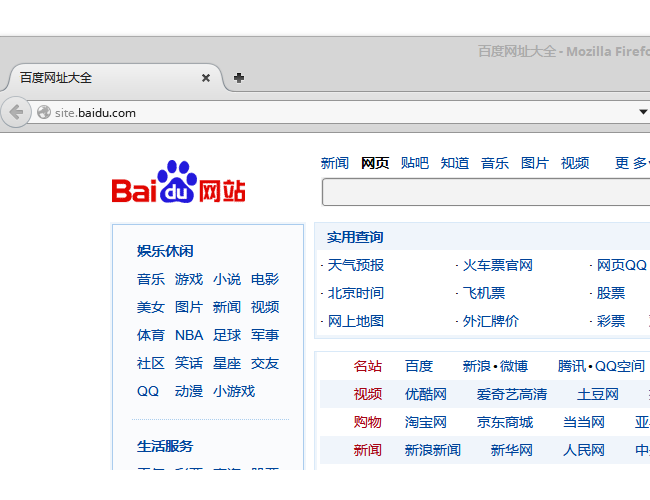The width and height of the screenshot is (650, 500).
Task: Open 新闻 link in 娱乐休闲 panel
Action: point(227,307)
